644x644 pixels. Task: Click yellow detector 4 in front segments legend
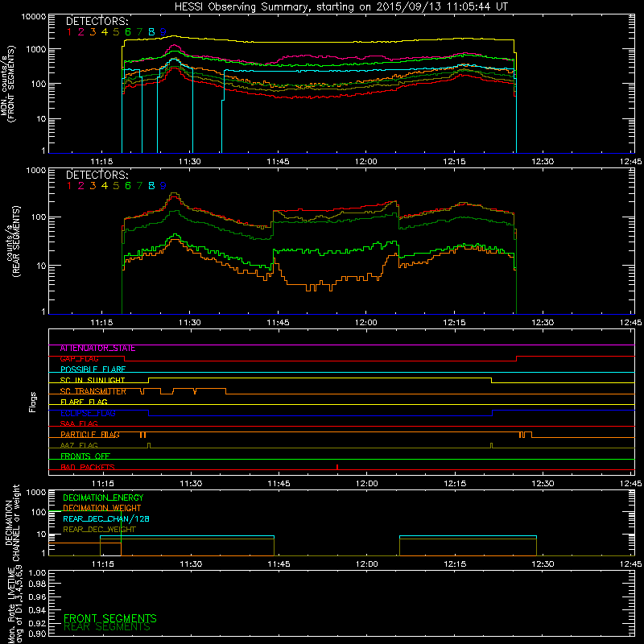click(x=105, y=31)
